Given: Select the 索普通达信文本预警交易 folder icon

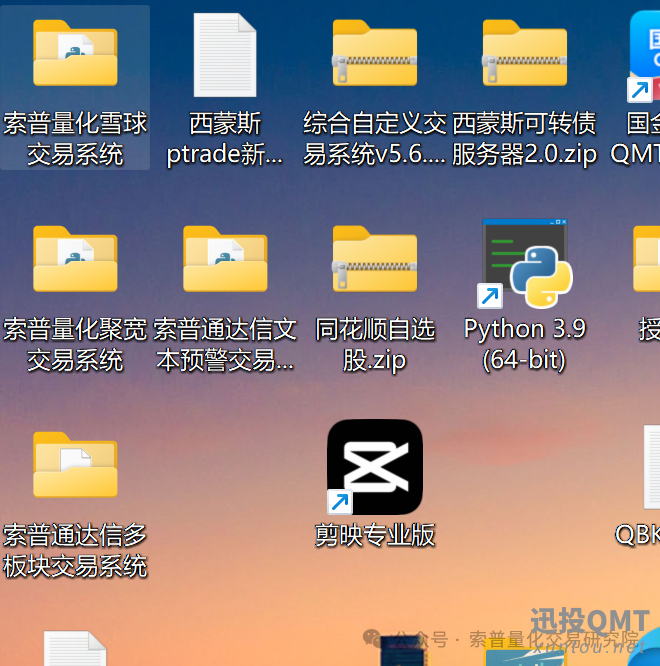Looking at the screenshot, I should [225, 259].
